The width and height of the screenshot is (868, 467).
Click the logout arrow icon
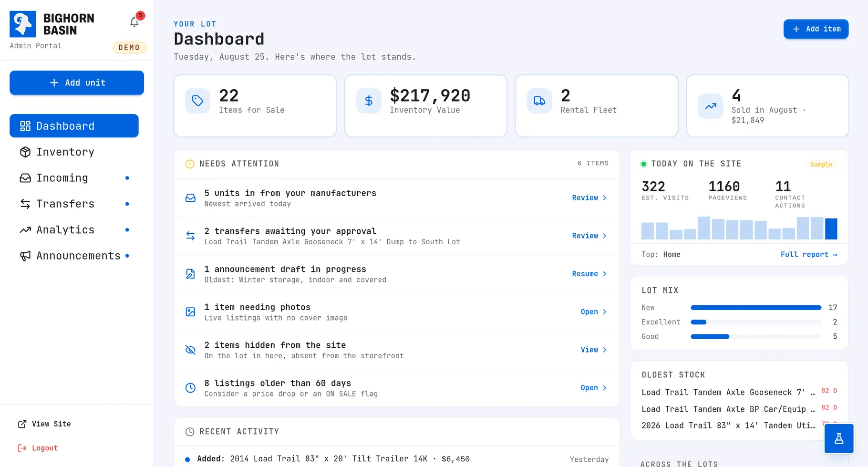point(22,448)
